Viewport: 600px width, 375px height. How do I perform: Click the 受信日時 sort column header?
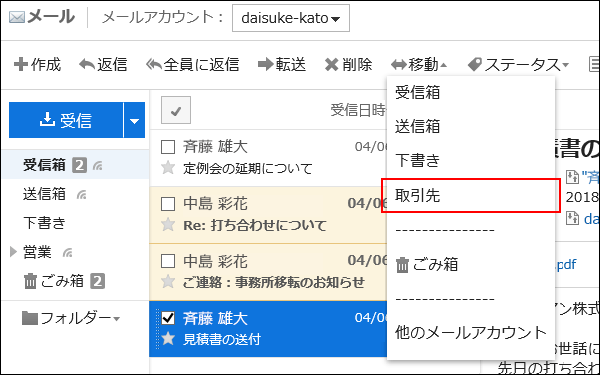point(359,110)
